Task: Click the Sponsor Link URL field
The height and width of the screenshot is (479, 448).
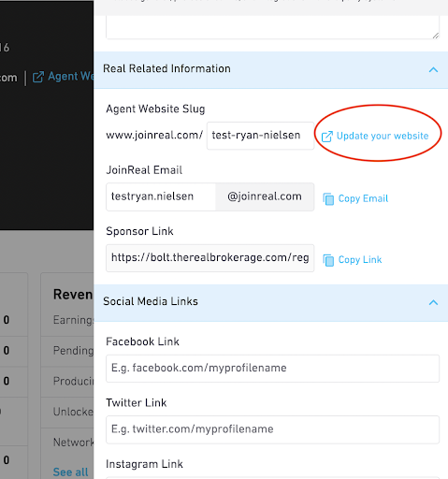Action: coord(210,258)
